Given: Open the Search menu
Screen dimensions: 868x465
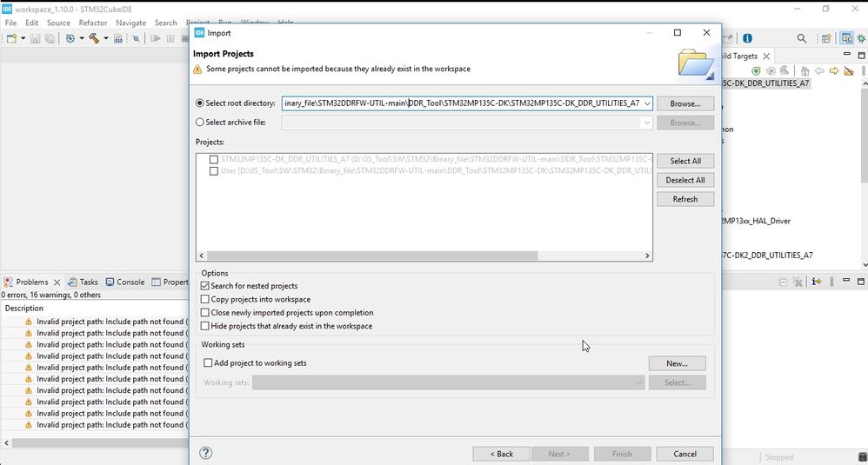Looking at the screenshot, I should click(165, 23).
